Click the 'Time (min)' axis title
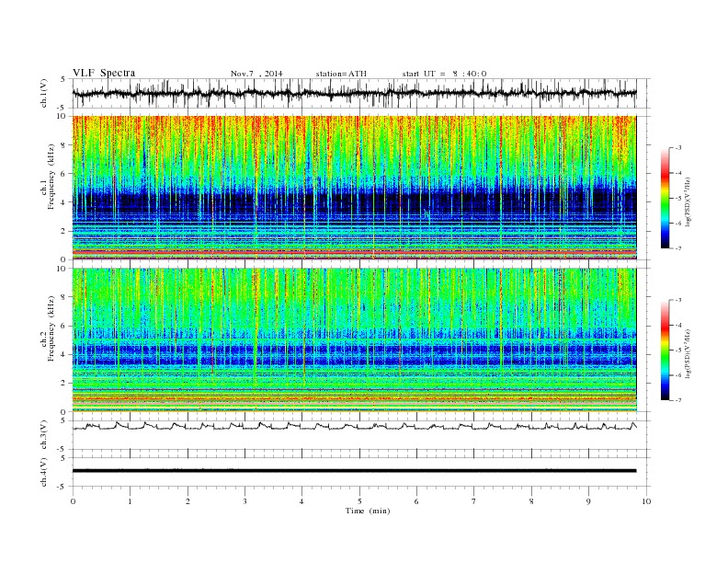This screenshot has height=563, width=728. click(x=368, y=511)
